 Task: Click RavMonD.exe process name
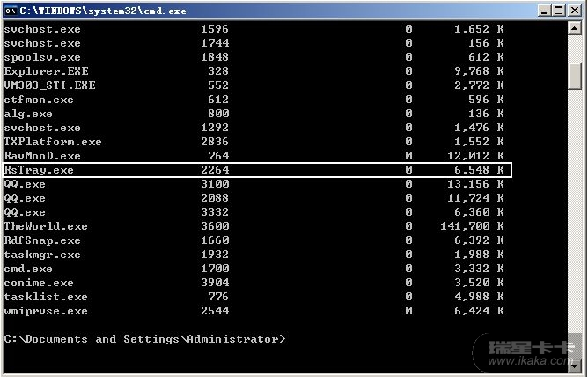point(42,156)
